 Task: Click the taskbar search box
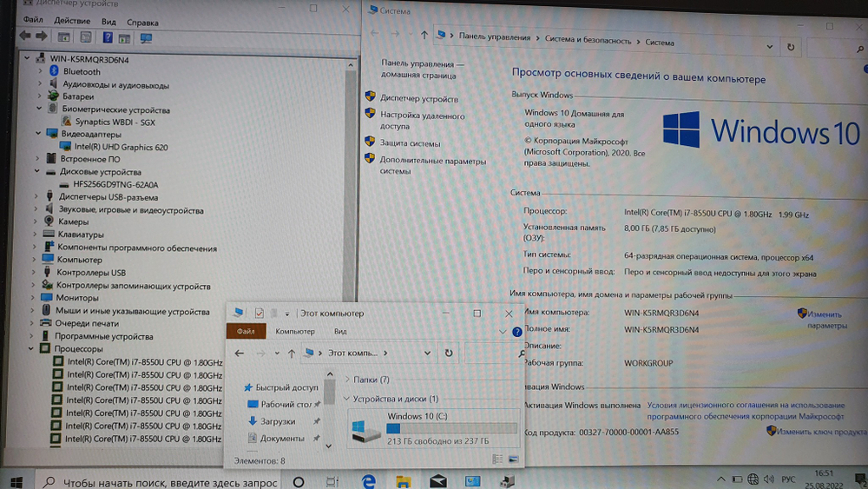tap(160, 482)
